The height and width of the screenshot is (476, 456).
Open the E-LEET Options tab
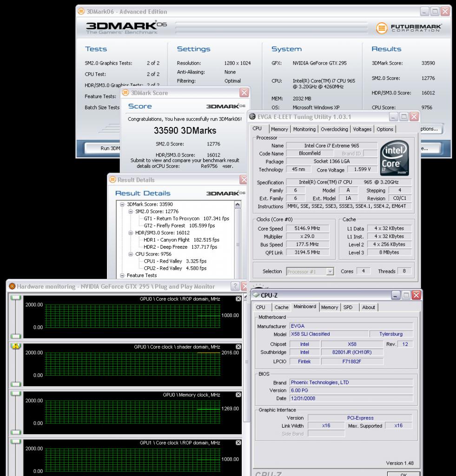pyautogui.click(x=385, y=129)
